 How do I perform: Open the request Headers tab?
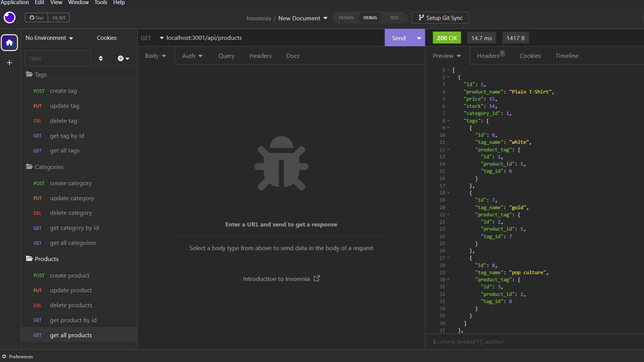(260, 56)
